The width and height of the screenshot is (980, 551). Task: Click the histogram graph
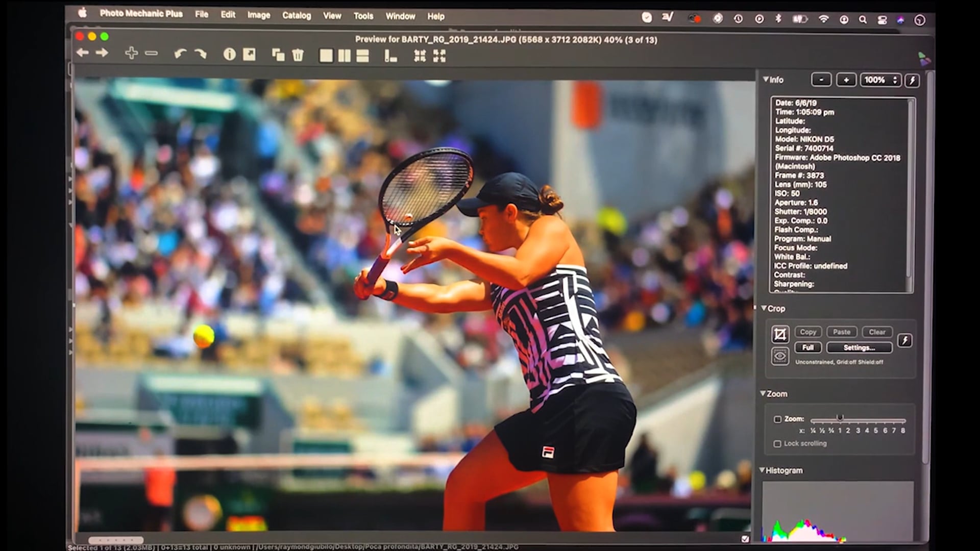pyautogui.click(x=838, y=511)
